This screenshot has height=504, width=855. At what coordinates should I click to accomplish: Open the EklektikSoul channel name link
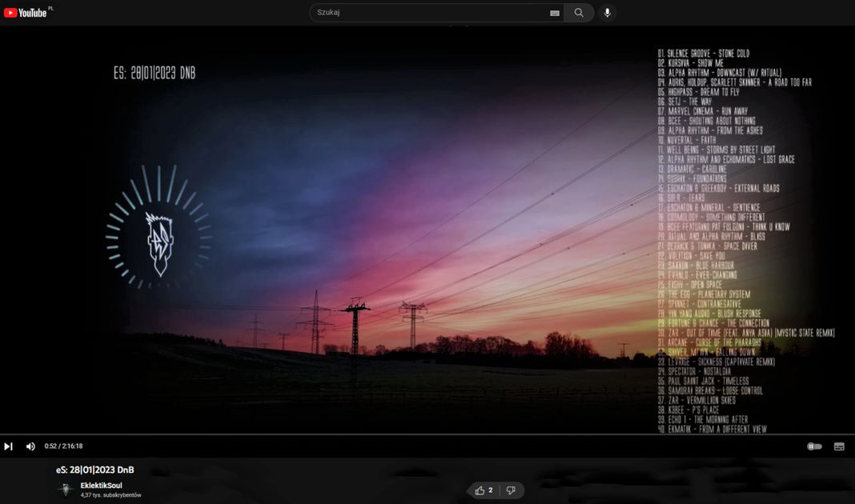[x=101, y=486]
